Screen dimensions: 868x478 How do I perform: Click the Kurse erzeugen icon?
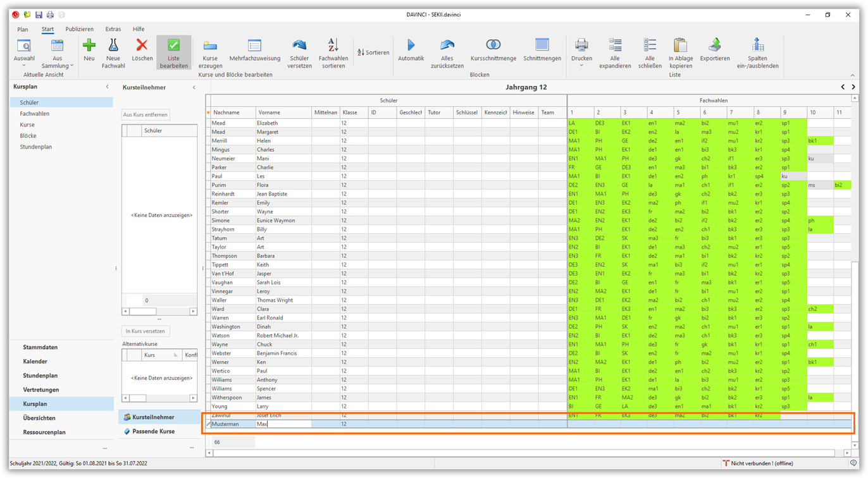point(210,46)
